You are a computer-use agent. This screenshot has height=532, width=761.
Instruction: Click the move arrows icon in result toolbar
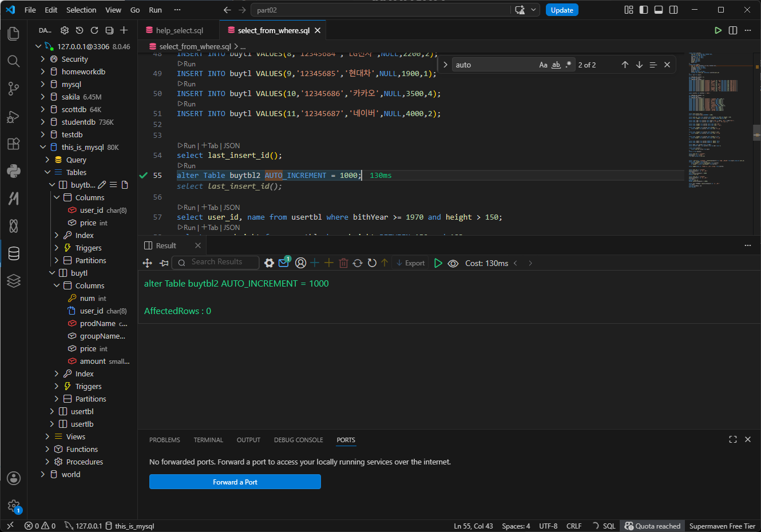coord(148,263)
